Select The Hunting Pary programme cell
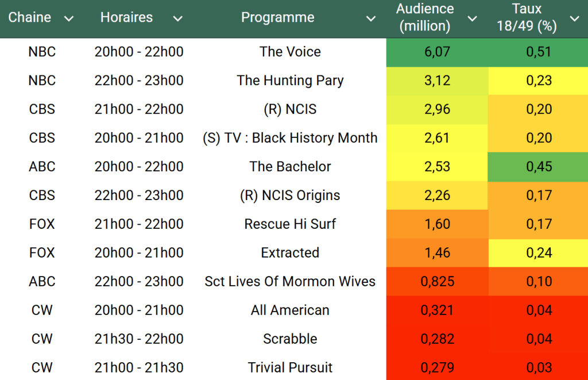 pyautogui.click(x=290, y=80)
